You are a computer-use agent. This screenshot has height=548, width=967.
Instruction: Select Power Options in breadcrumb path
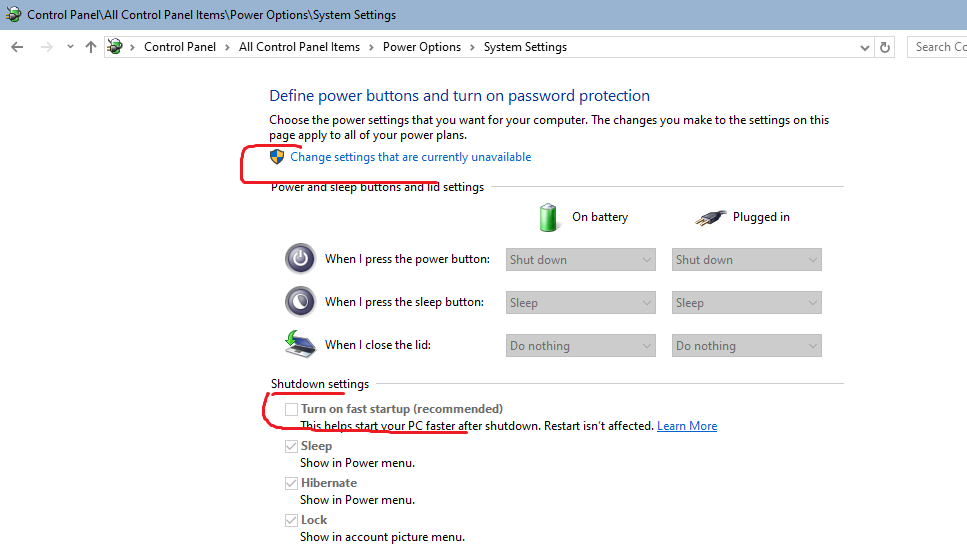(422, 47)
